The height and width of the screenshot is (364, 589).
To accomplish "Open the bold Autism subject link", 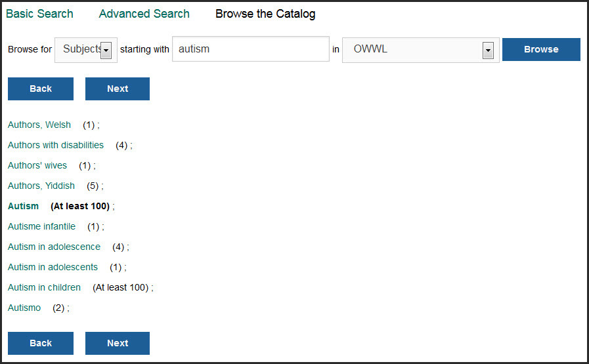I will click(x=23, y=206).
